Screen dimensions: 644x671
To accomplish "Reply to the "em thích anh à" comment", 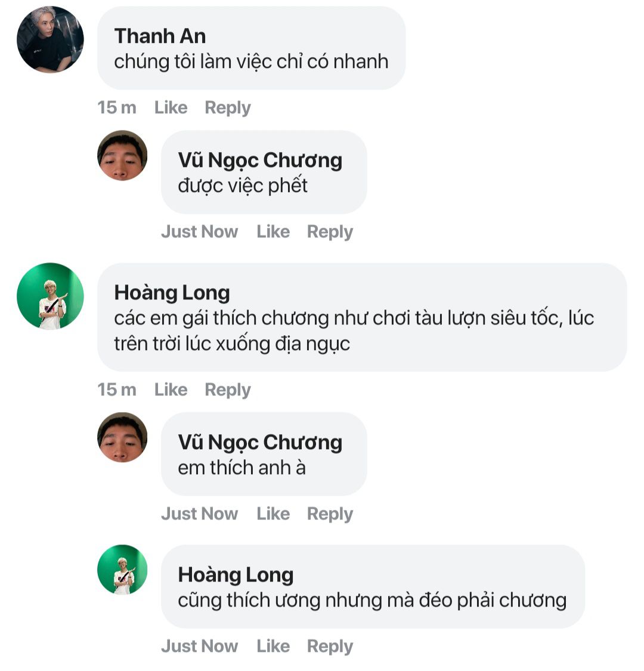I will [x=330, y=514].
